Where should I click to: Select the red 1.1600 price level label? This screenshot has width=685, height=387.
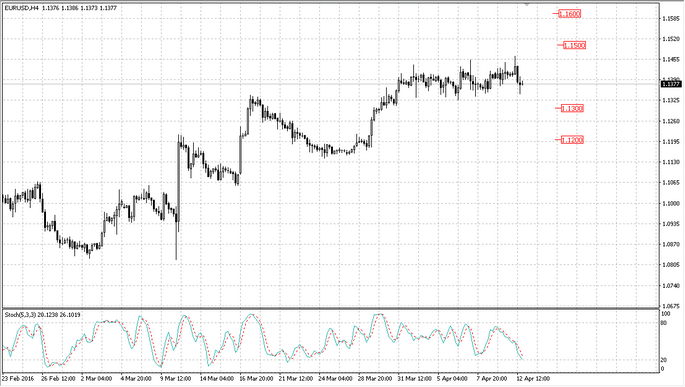click(570, 14)
